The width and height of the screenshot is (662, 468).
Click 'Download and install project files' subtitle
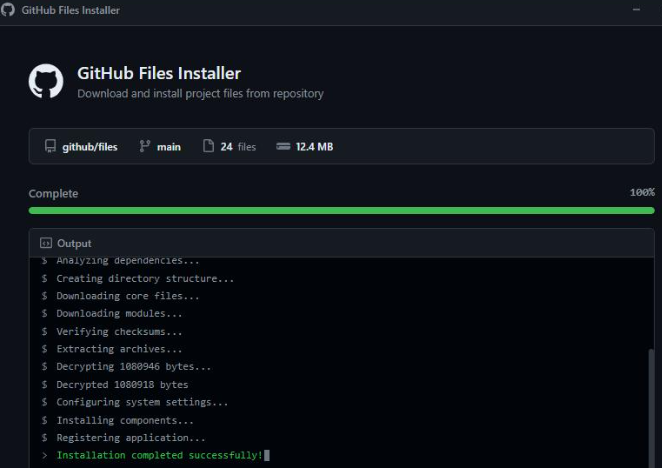tap(200, 93)
